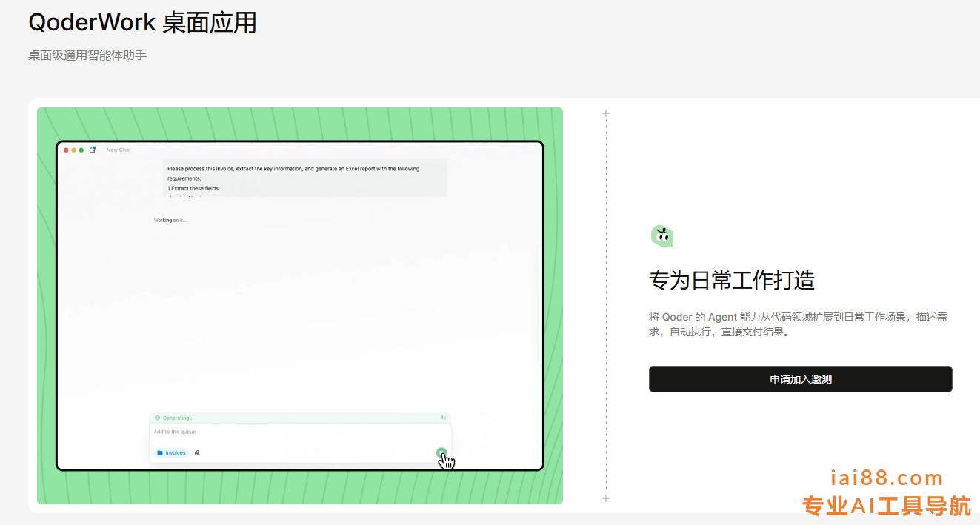
Task: Select the invoices folder chip
Action: point(171,452)
